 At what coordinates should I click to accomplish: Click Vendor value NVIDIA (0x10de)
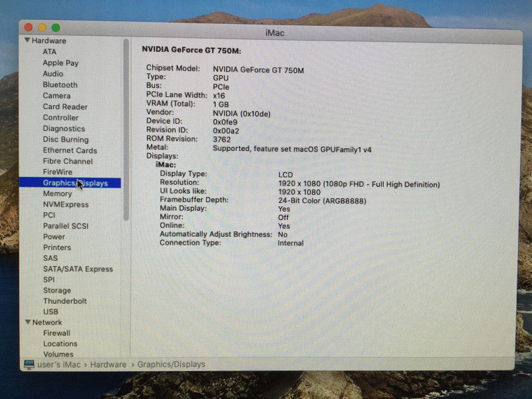241,114
